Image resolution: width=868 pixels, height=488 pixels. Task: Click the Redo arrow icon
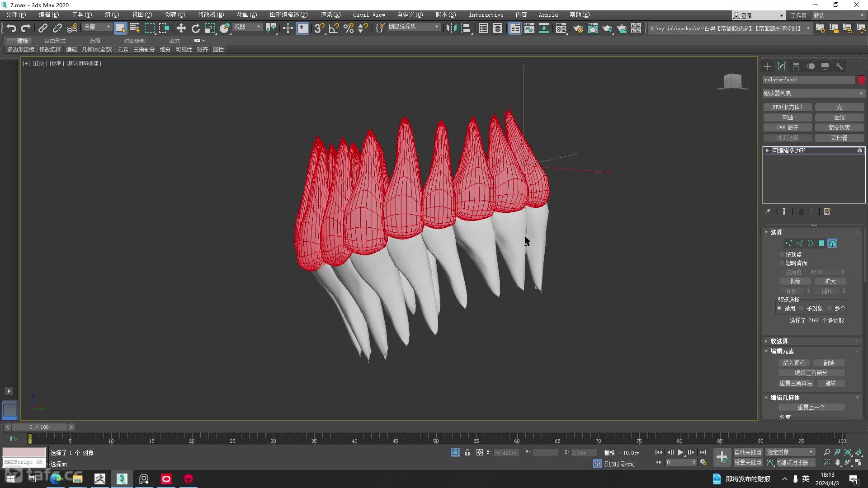pos(26,28)
